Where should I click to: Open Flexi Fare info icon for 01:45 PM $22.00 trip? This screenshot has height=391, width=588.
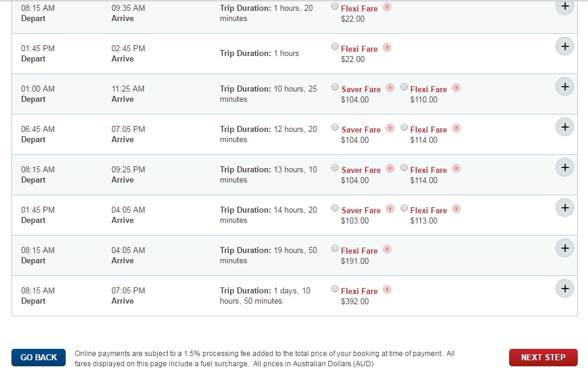[x=387, y=48]
